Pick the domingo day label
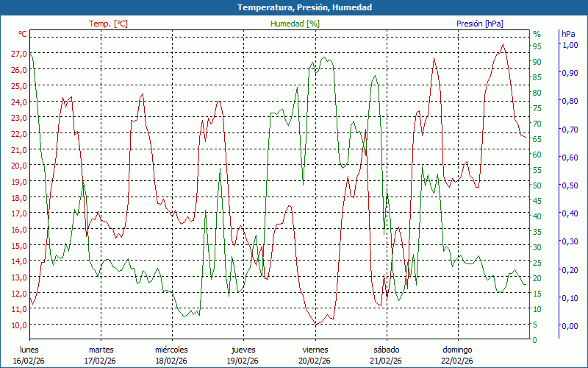 coord(457,350)
